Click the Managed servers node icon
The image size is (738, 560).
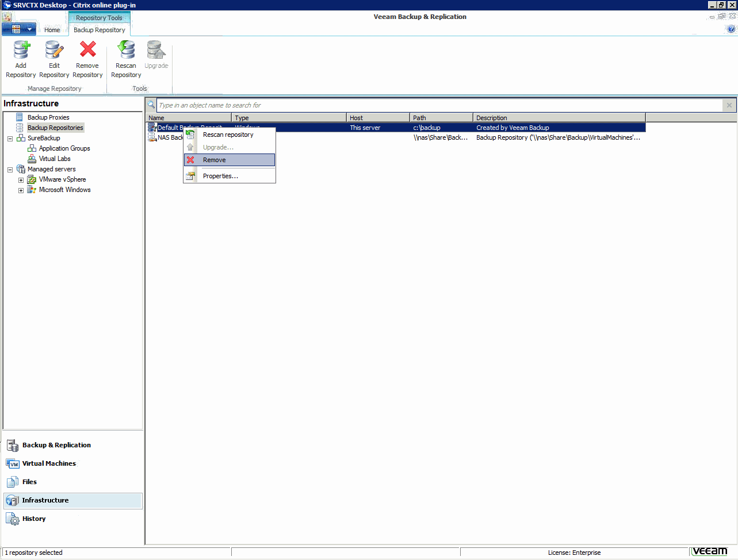click(21, 169)
